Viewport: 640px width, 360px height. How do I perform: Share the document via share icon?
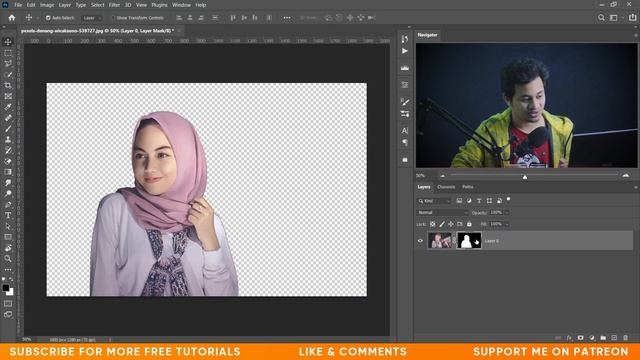point(632,18)
